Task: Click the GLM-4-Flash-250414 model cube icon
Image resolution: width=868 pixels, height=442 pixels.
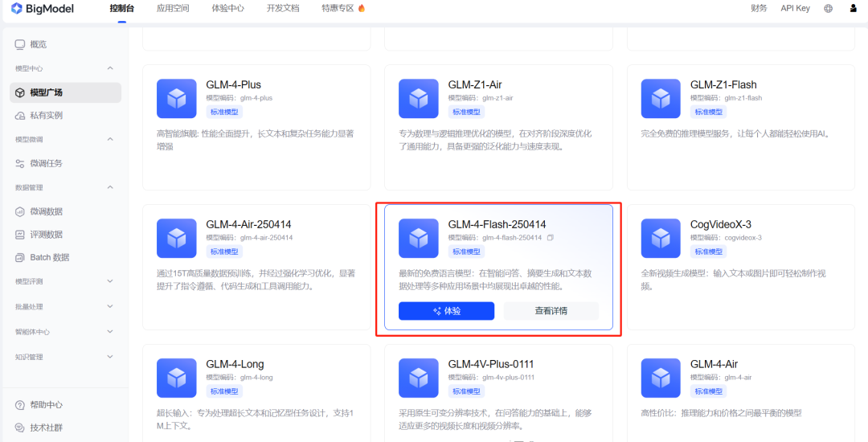Action: coord(419,239)
